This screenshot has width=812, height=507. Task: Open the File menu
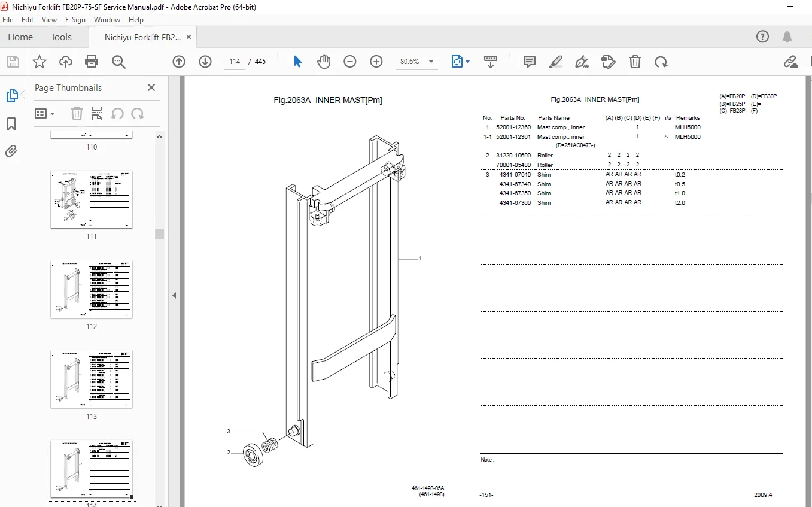(x=8, y=20)
